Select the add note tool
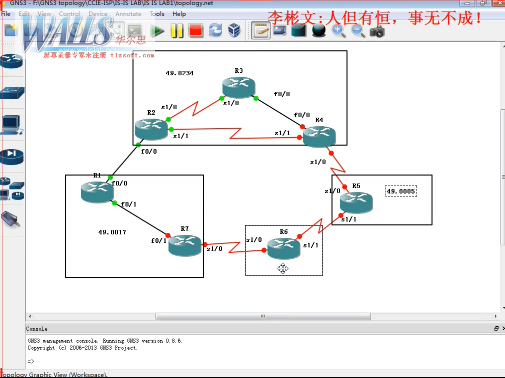Screen dimensions: 505x378 [x=260, y=31]
